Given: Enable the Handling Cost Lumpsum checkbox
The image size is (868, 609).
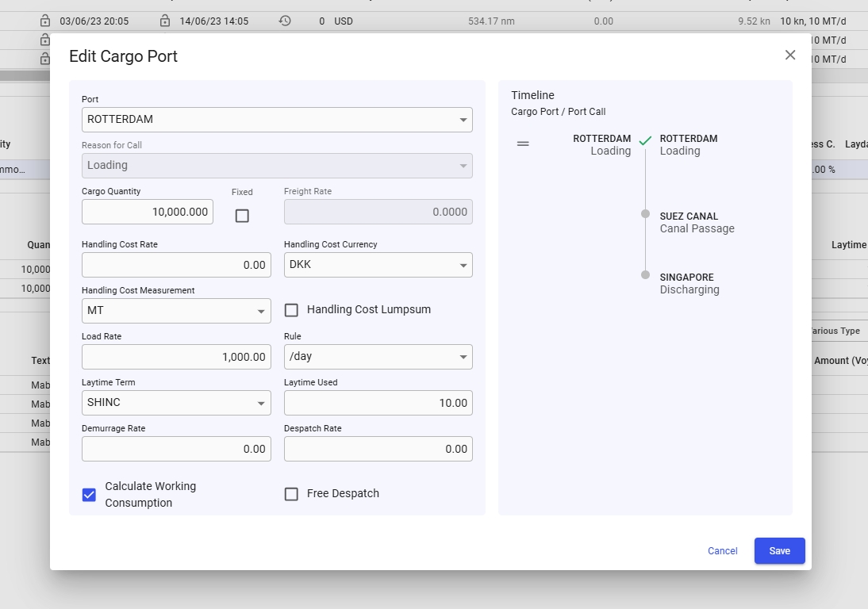Looking at the screenshot, I should [291, 310].
